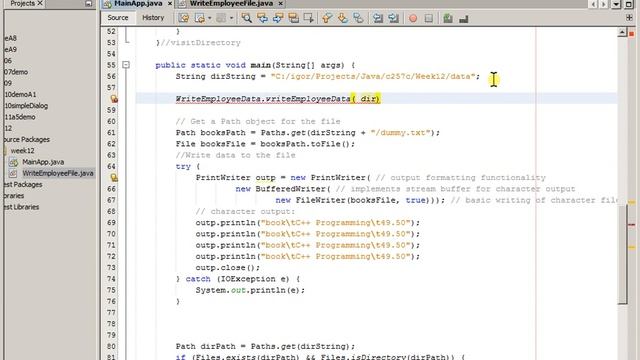Click the Comment code icon
The image size is (640, 360).
tap(448, 18)
